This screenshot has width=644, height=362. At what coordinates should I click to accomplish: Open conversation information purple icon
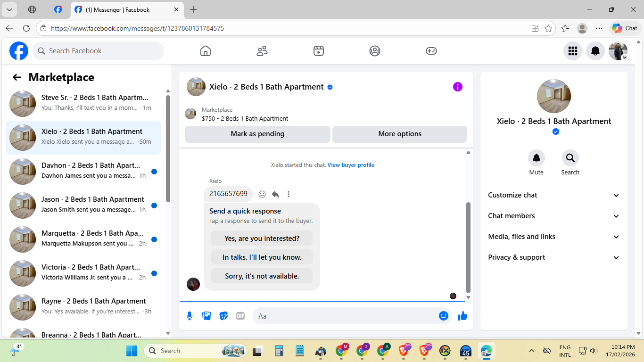[x=458, y=87]
